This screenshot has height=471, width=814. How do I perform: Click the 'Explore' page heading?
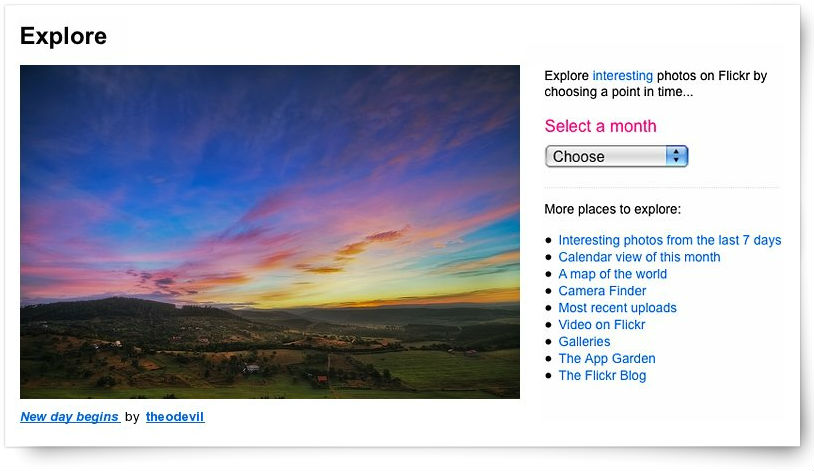tap(63, 36)
